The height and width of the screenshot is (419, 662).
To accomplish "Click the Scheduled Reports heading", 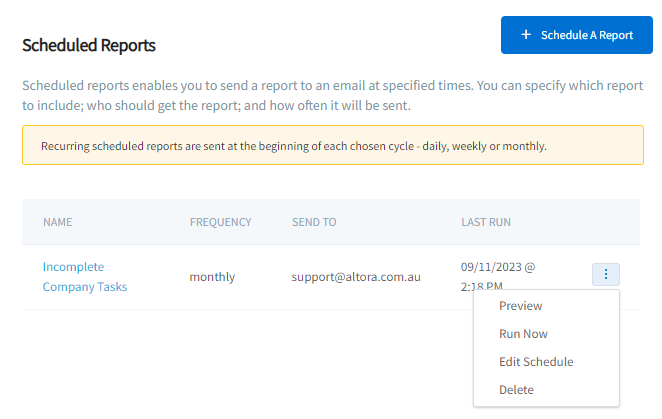I will (89, 45).
